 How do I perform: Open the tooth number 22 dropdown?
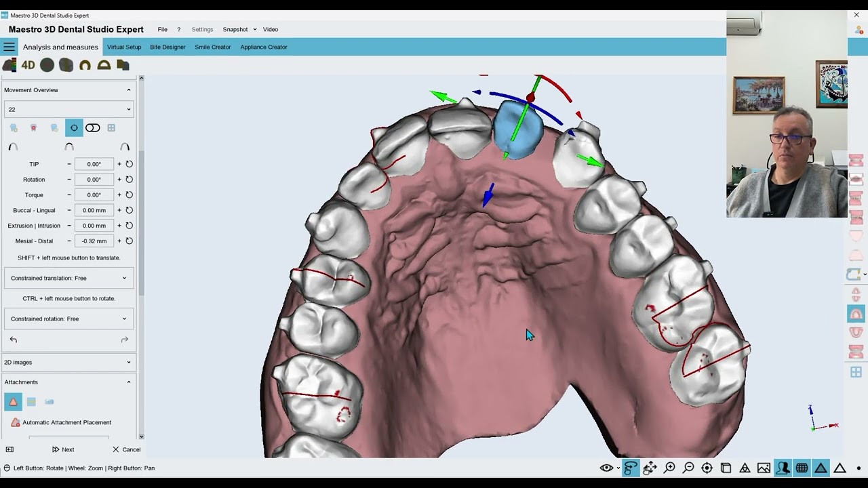pyautogui.click(x=68, y=109)
